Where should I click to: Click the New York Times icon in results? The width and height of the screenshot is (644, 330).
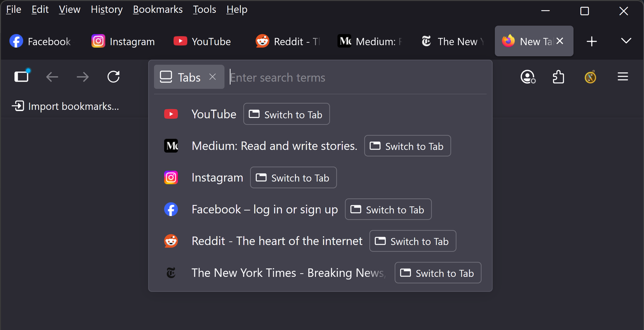coord(171,273)
